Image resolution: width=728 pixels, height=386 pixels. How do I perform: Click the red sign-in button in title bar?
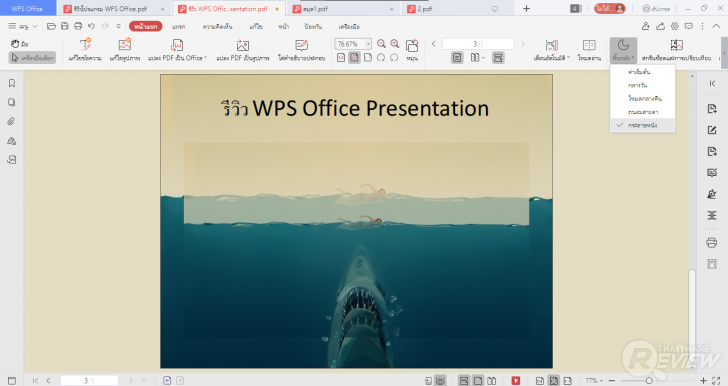(610, 8)
